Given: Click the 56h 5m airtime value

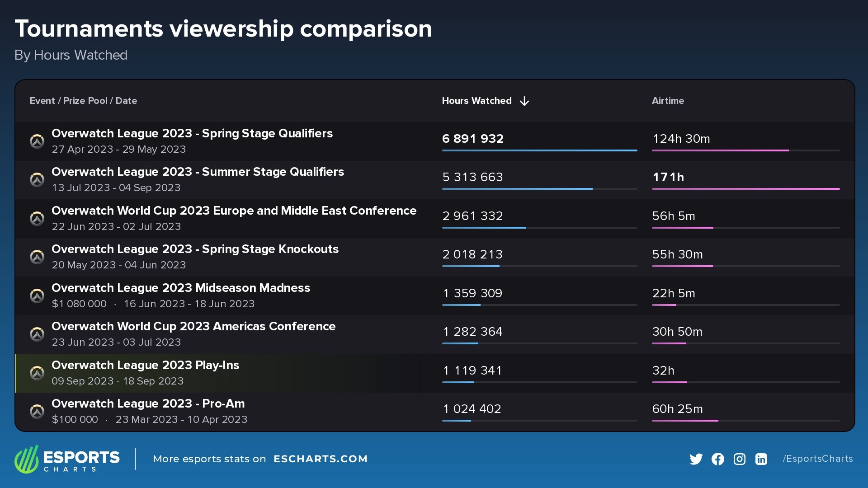Looking at the screenshot, I should pyautogui.click(x=674, y=216).
